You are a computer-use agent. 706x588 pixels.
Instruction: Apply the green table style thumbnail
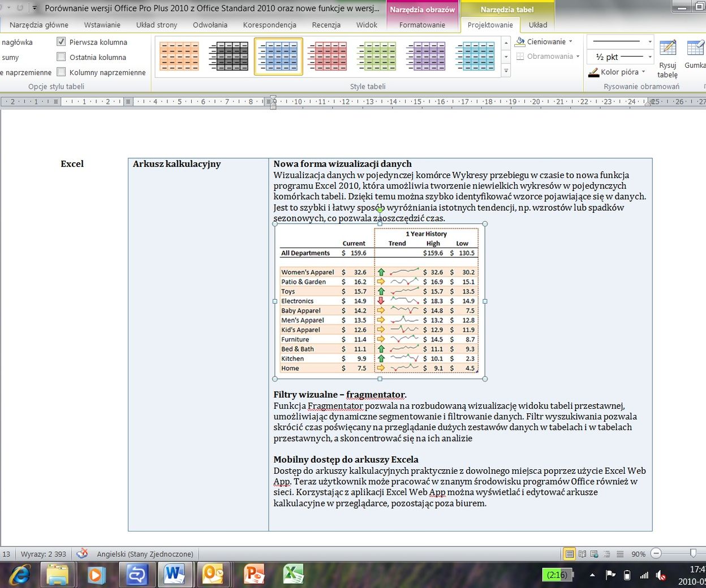[x=377, y=57]
